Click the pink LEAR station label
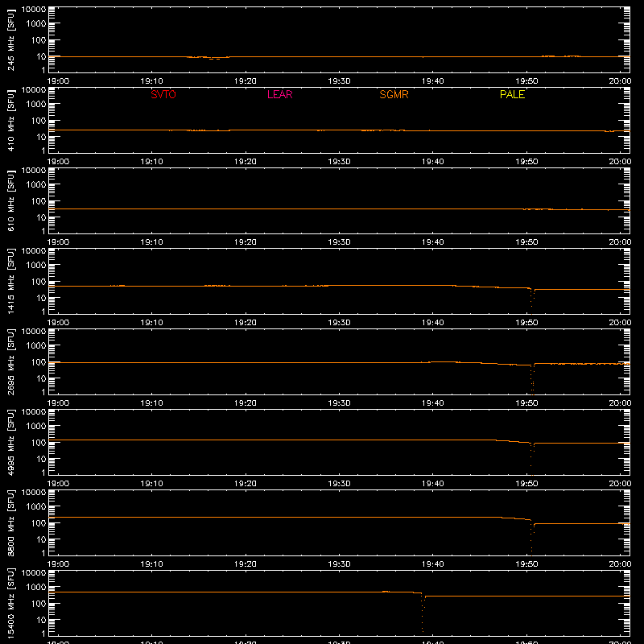Screen dimensions: 644x644 click(x=279, y=94)
